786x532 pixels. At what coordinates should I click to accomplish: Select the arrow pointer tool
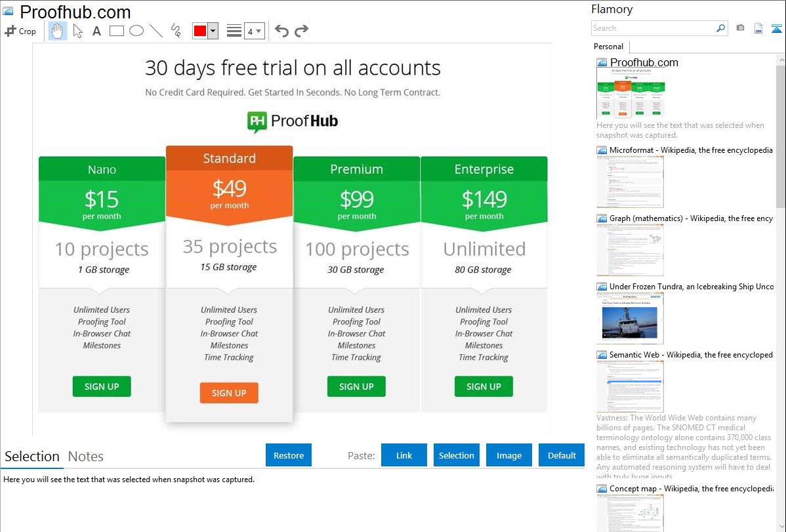click(77, 31)
